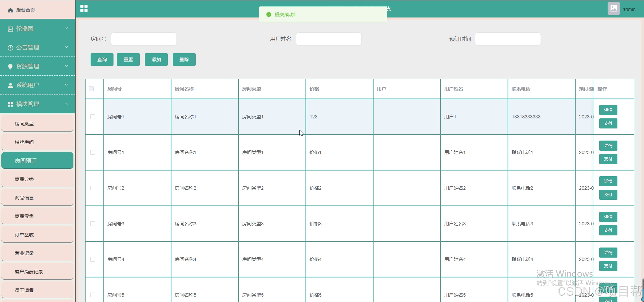Click the 添加 add button
Screen dimensions: 644x302
pyautogui.click(x=156, y=60)
